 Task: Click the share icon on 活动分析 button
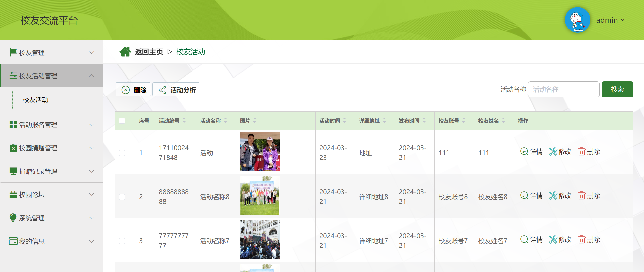(162, 90)
